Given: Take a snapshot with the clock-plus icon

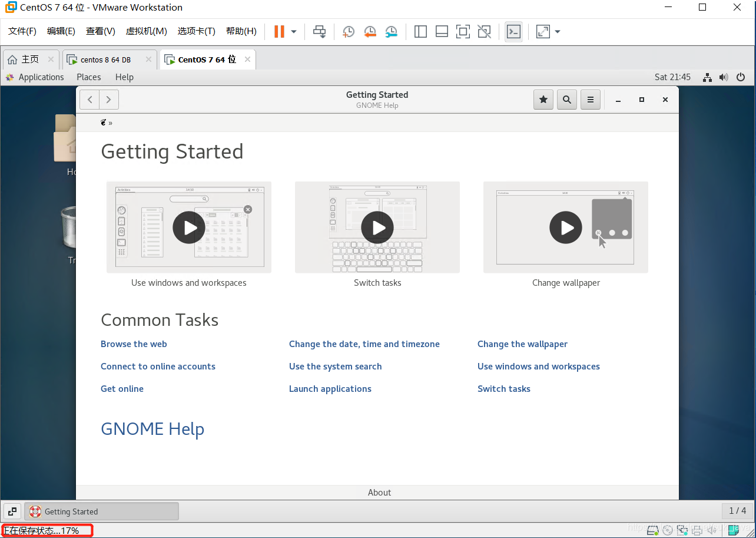Looking at the screenshot, I should pyautogui.click(x=349, y=31).
